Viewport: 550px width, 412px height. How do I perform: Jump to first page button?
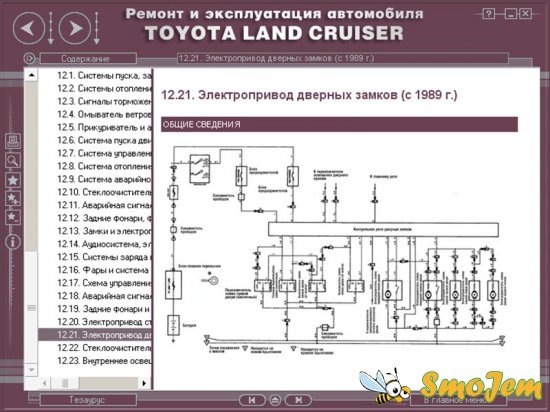[252, 400]
